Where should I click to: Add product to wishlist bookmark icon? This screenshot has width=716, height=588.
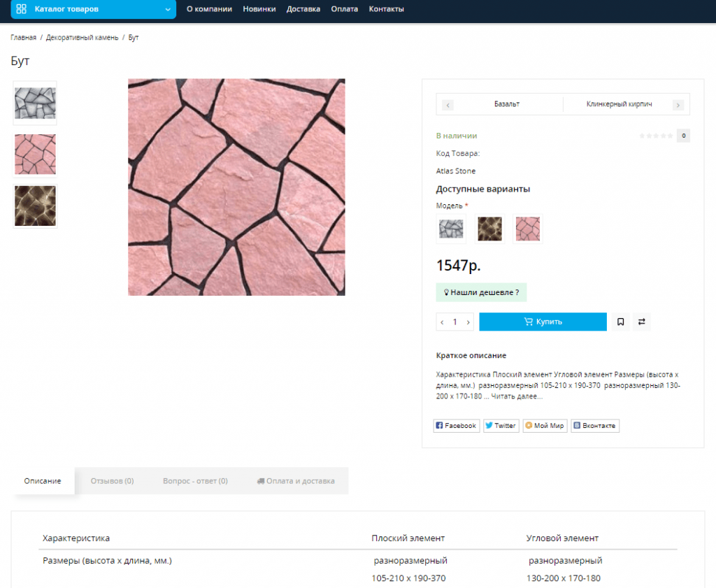click(x=621, y=322)
